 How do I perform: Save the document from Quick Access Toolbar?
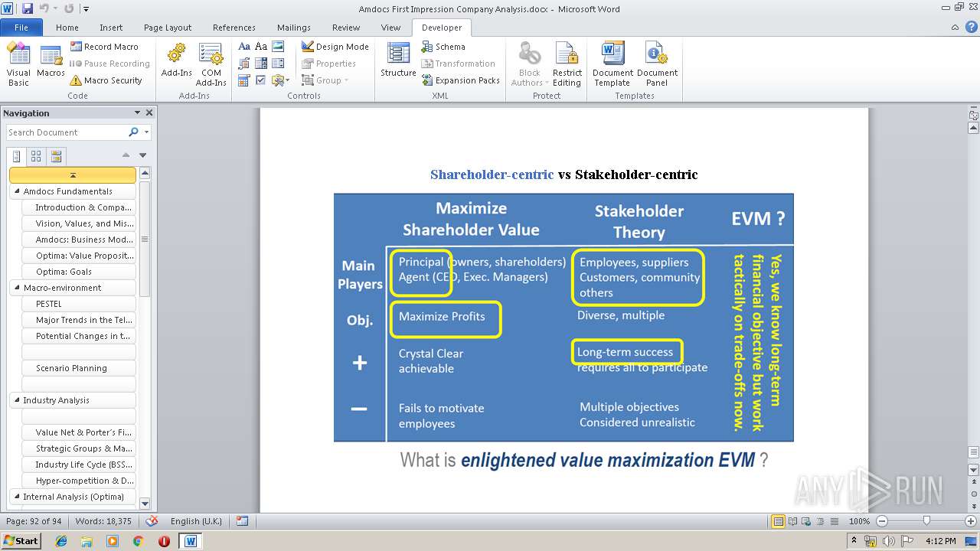pos(28,8)
